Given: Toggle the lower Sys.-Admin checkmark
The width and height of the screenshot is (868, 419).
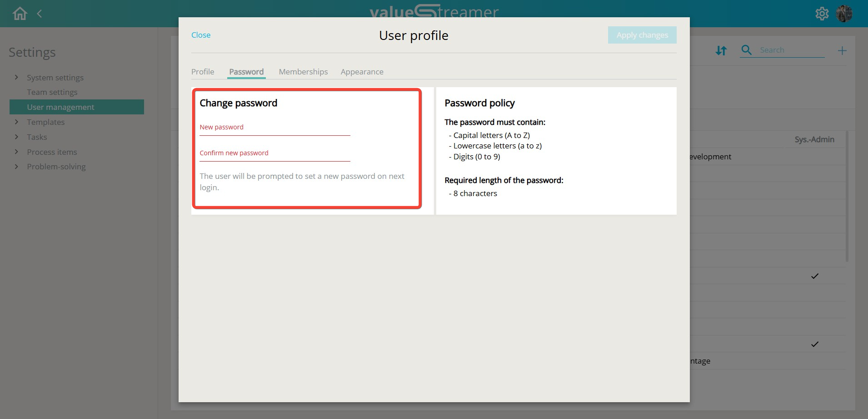Looking at the screenshot, I should [x=815, y=344].
